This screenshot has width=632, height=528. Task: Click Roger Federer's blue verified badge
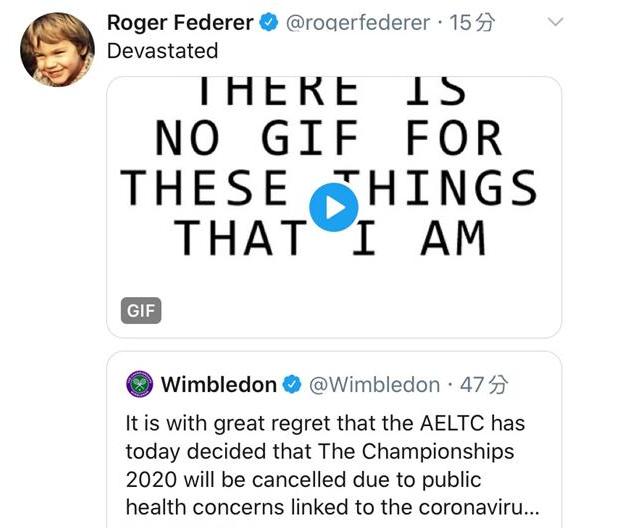point(267,23)
